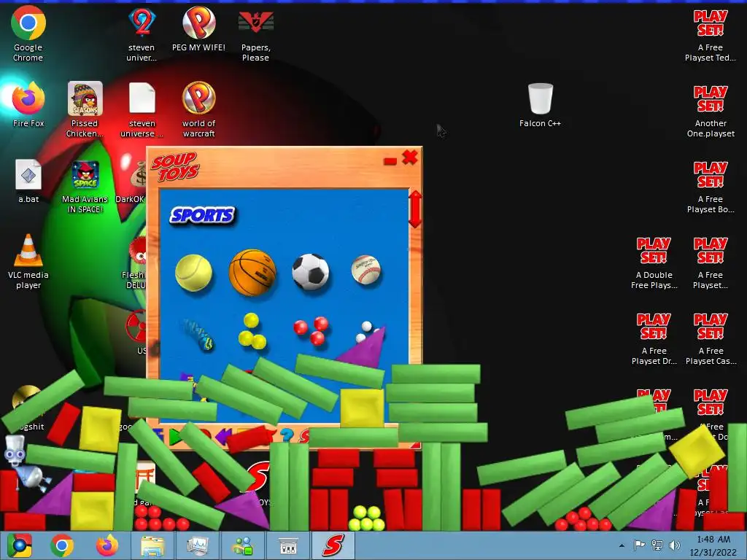
Task: Select the Pissed Chicken desktop icon
Action: [x=85, y=109]
